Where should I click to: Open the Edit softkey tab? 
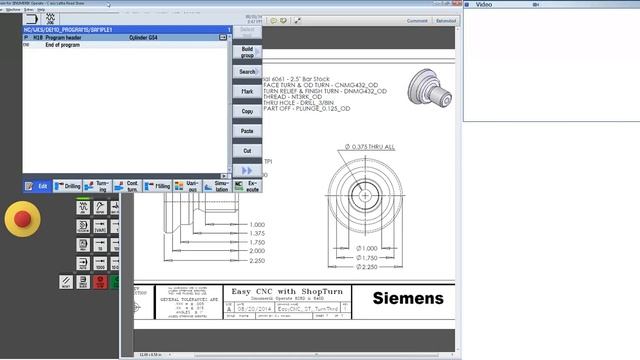[x=38, y=186]
